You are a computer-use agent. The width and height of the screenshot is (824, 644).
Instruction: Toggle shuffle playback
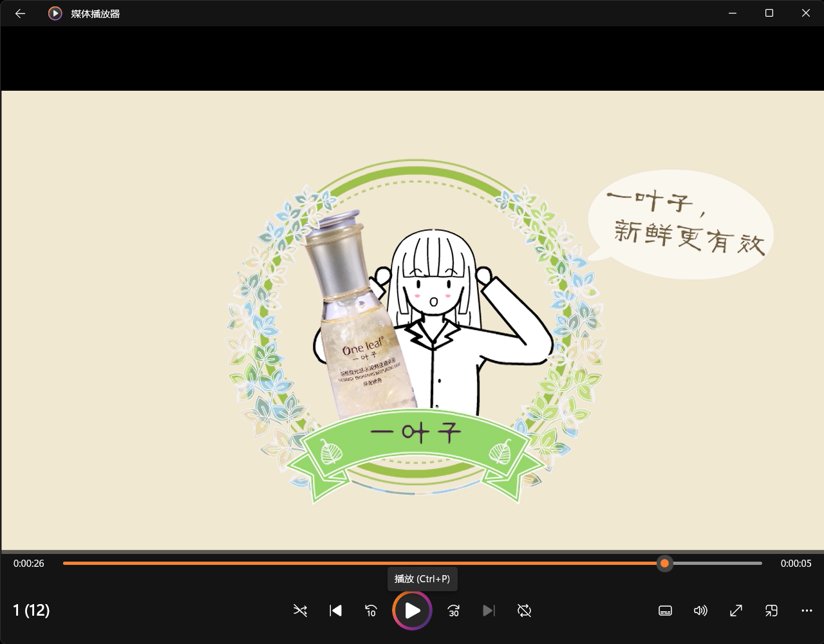[300, 611]
